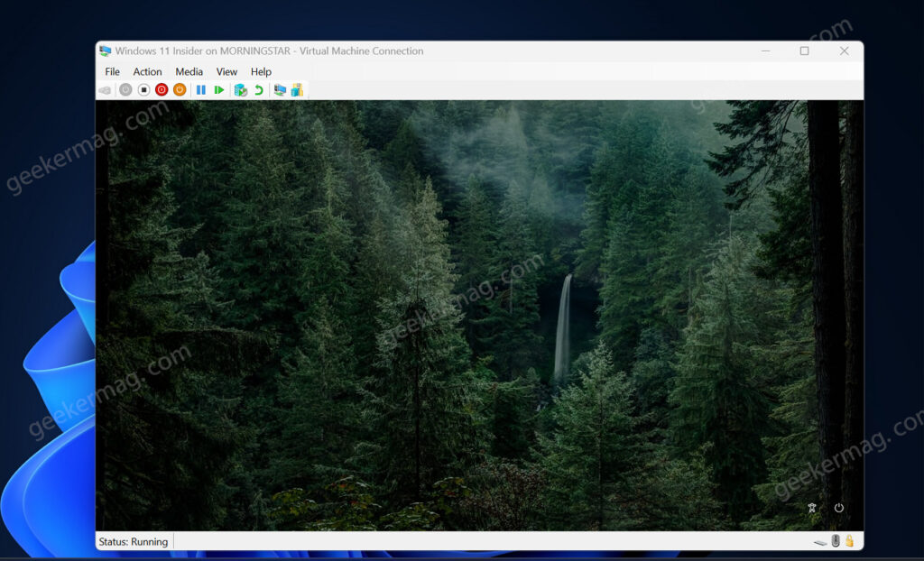Viewport: 924px width, 561px height.
Task: Click the mouse status bar icon
Action: tap(836, 540)
